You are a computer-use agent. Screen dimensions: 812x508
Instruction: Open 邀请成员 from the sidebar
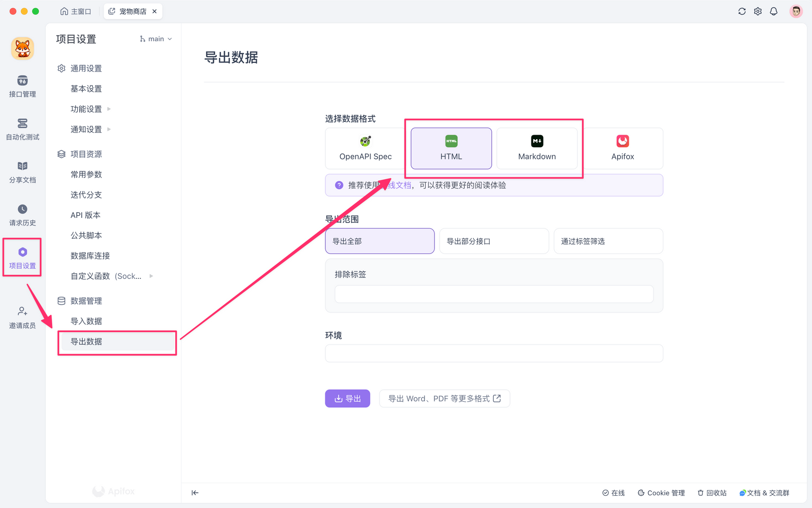[x=22, y=317]
